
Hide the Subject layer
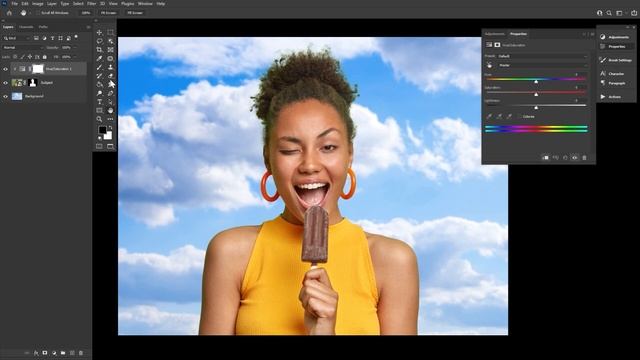(x=5, y=83)
